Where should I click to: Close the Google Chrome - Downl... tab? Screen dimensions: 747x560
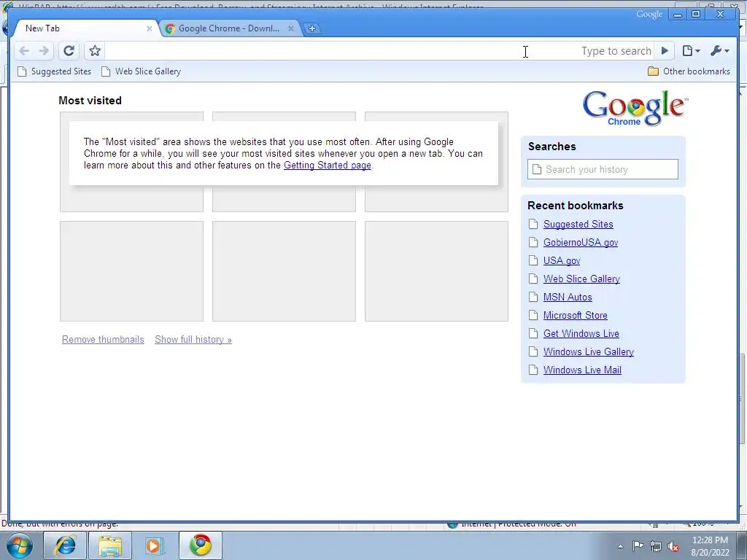291,28
